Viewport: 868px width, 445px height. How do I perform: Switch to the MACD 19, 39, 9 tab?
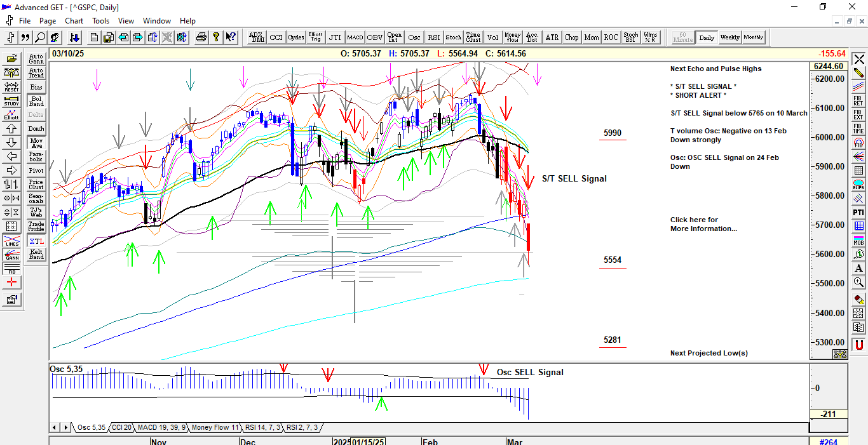point(161,428)
